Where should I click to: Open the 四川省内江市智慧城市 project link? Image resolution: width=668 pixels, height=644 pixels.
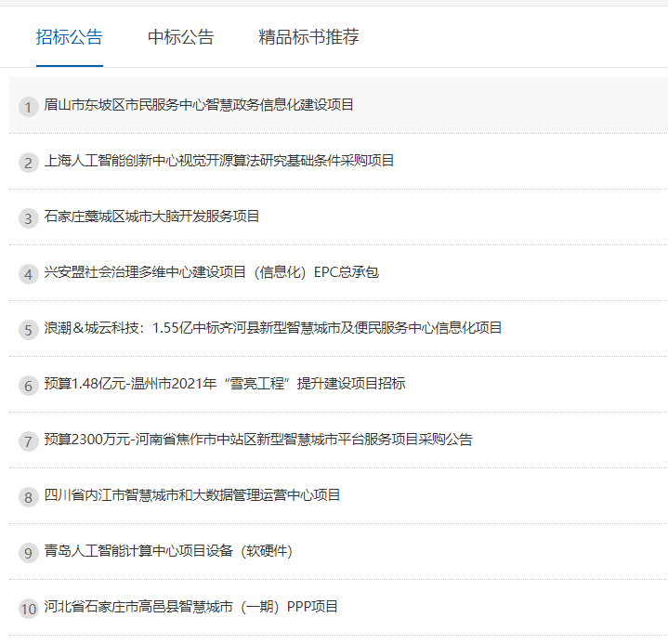[x=192, y=495]
